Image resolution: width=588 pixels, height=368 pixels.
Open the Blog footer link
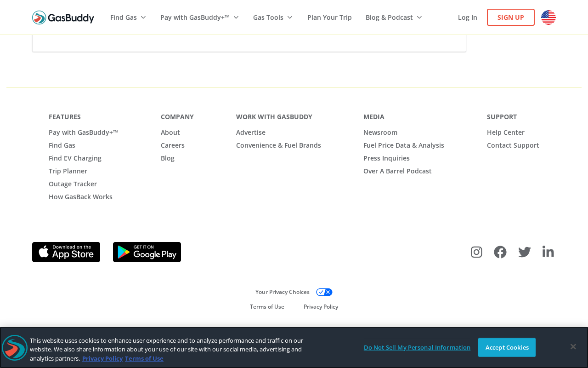[x=168, y=158]
